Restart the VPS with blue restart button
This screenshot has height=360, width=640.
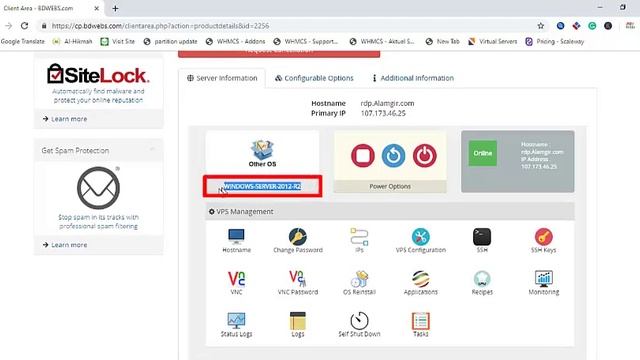pos(393,156)
